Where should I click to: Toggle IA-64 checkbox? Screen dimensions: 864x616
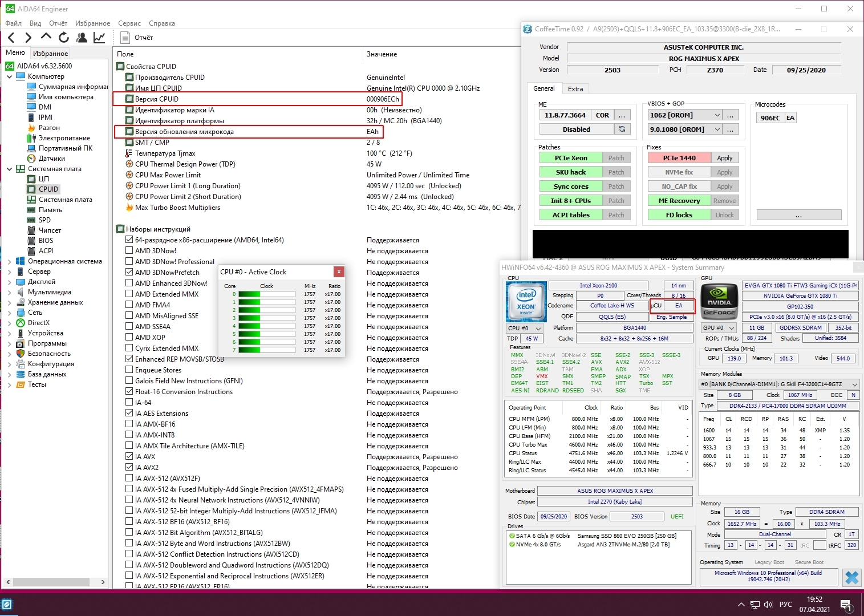pyautogui.click(x=129, y=403)
